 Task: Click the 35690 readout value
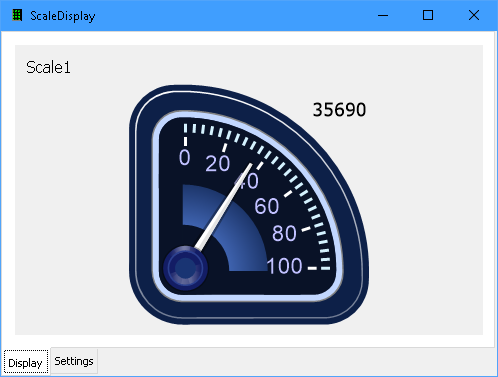click(339, 110)
